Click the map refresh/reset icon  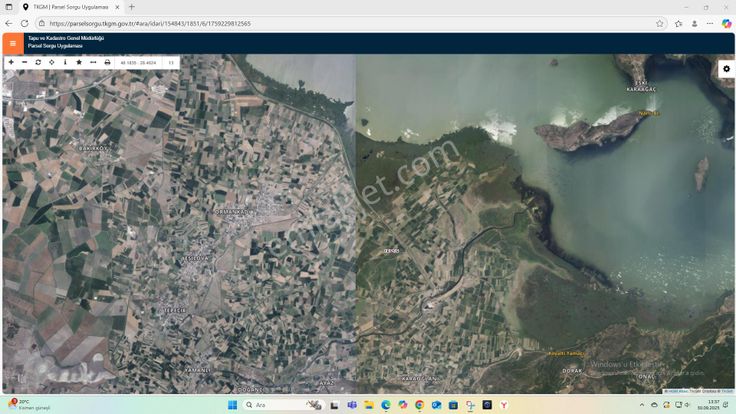coord(38,62)
